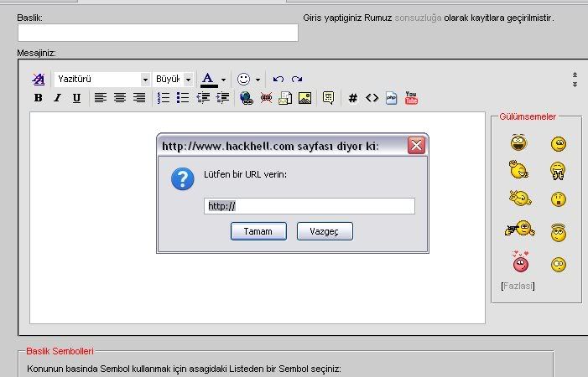The height and width of the screenshot is (377, 588).
Task: Click the insert image icon
Action: coord(304,98)
